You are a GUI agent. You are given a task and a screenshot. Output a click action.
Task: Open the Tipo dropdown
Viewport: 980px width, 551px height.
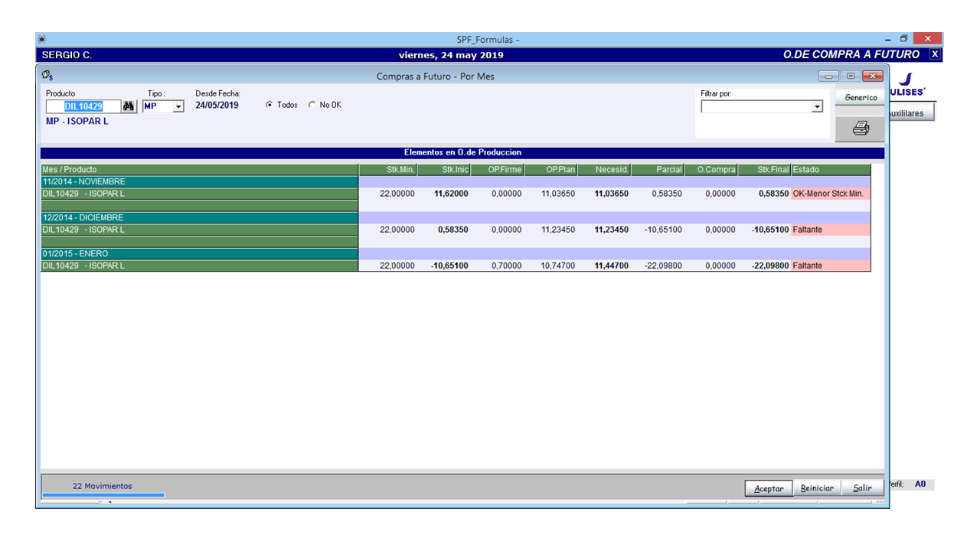tap(178, 106)
